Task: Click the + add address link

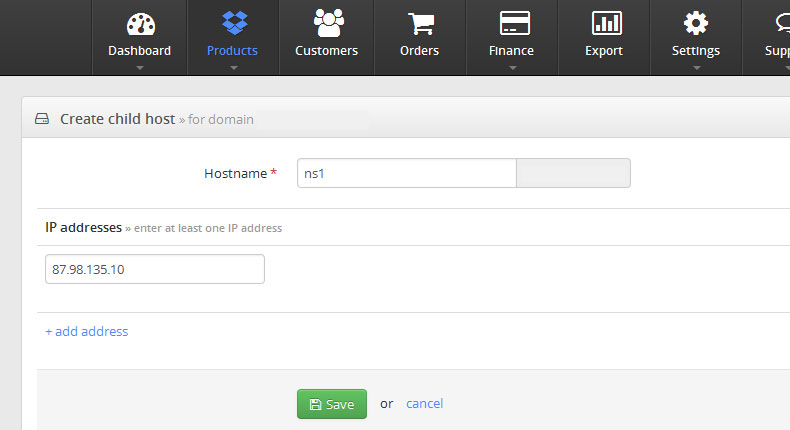Action: point(87,331)
